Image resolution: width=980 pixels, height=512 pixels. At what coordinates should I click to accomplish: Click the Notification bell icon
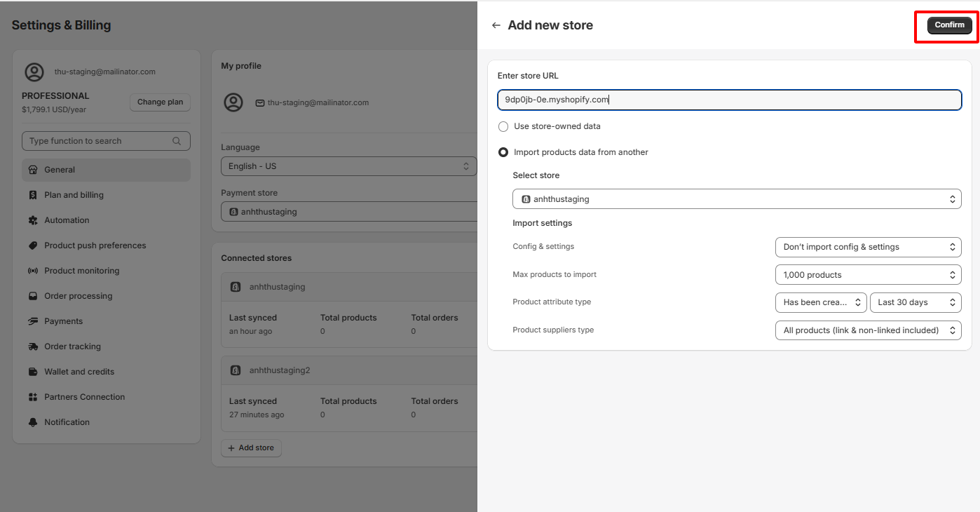click(x=33, y=422)
